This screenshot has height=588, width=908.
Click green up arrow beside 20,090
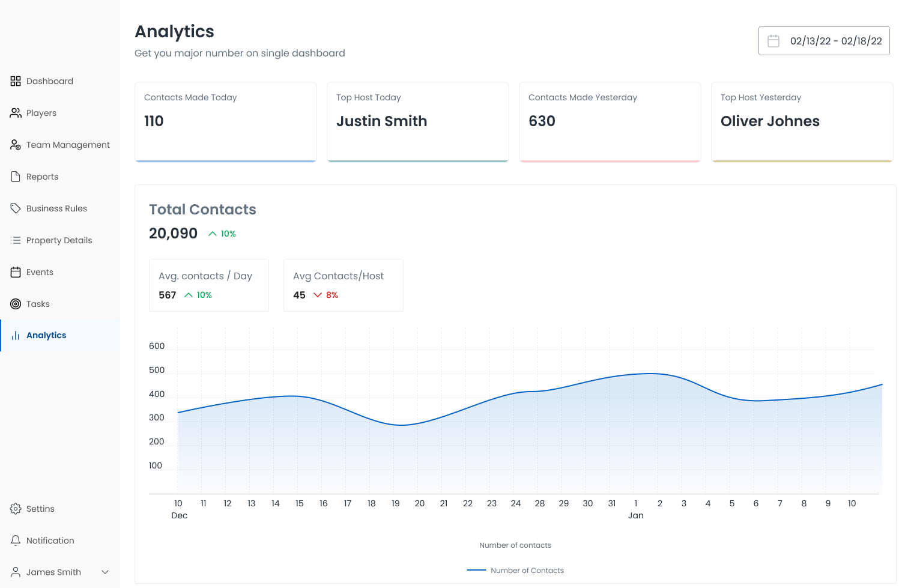(213, 234)
